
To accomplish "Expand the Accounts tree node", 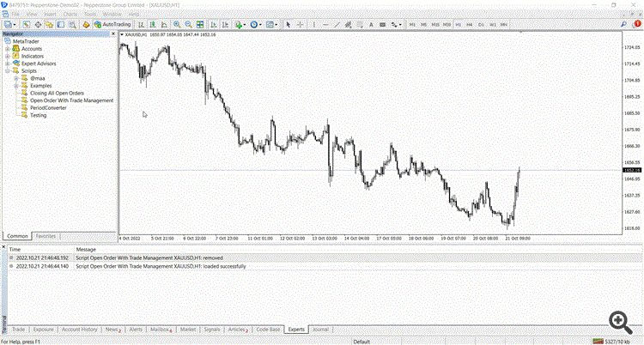I will point(7,49).
